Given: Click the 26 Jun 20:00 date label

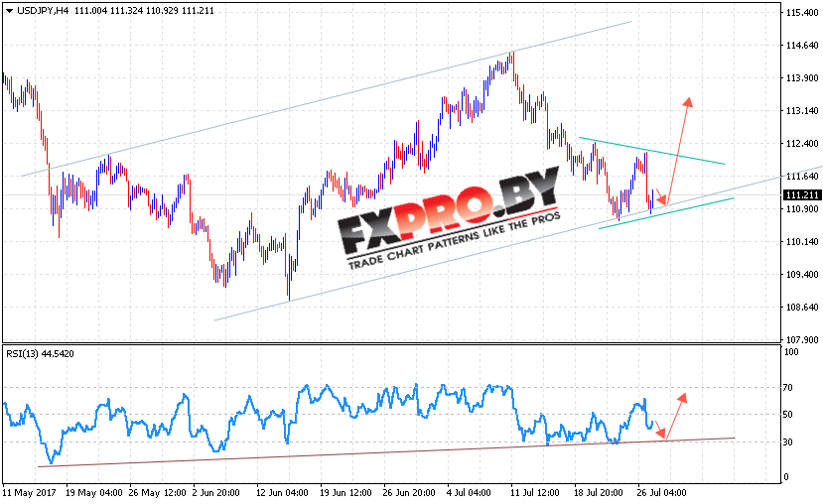Looking at the screenshot, I should [409, 493].
